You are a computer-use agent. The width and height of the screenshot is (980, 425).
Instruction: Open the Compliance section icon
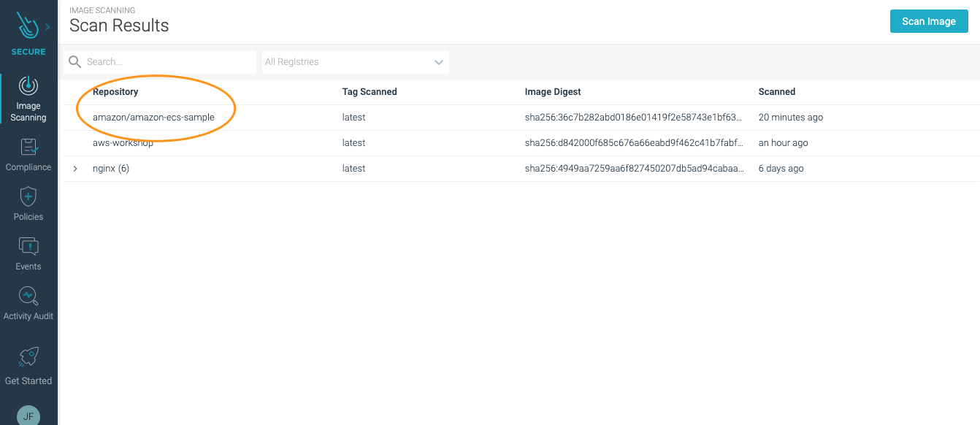pyautogui.click(x=28, y=147)
